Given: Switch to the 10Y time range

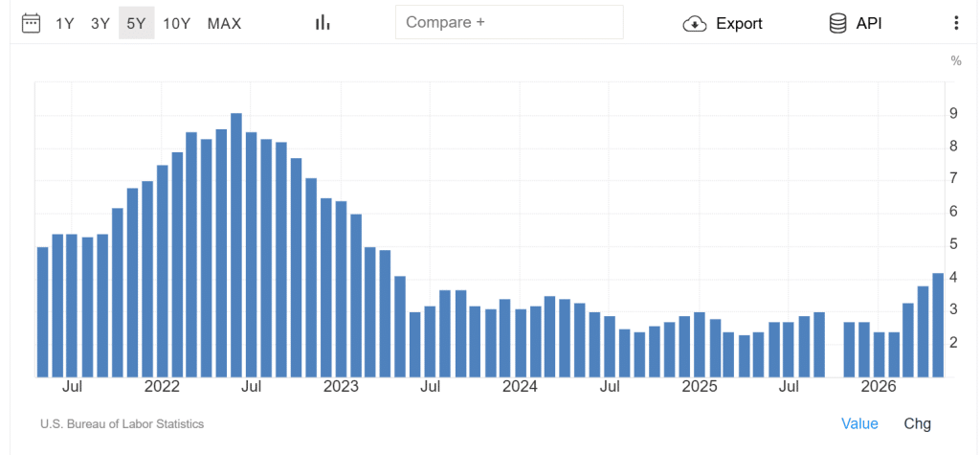Looking at the screenshot, I should pyautogui.click(x=176, y=24).
